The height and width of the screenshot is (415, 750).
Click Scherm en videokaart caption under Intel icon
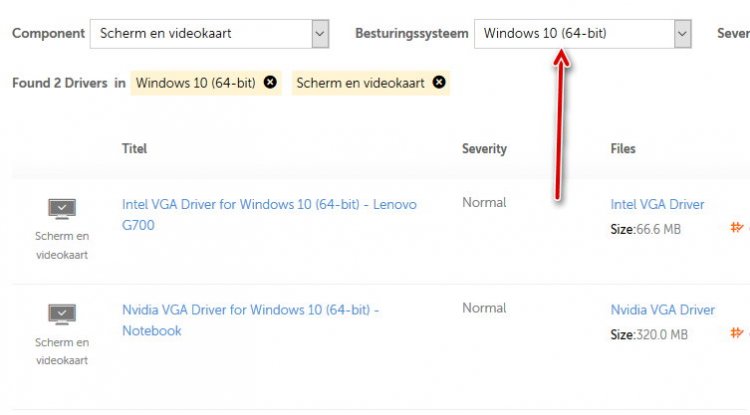pyautogui.click(x=62, y=245)
